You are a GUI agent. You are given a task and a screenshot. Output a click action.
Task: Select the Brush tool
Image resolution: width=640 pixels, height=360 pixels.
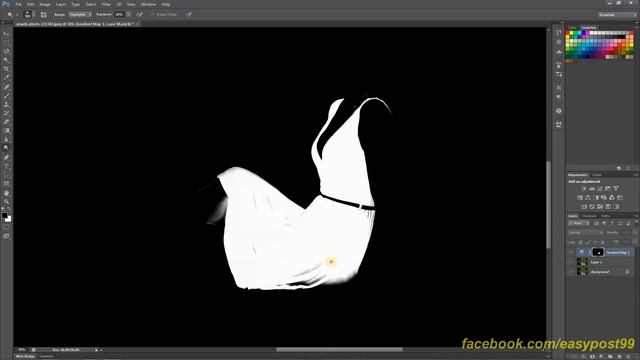[6, 96]
